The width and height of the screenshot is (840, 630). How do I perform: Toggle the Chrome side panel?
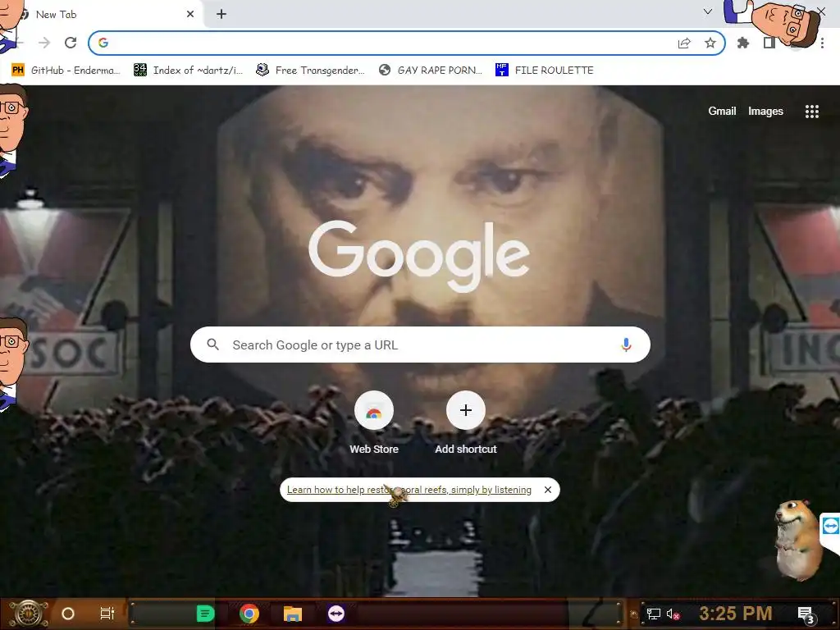pos(769,43)
